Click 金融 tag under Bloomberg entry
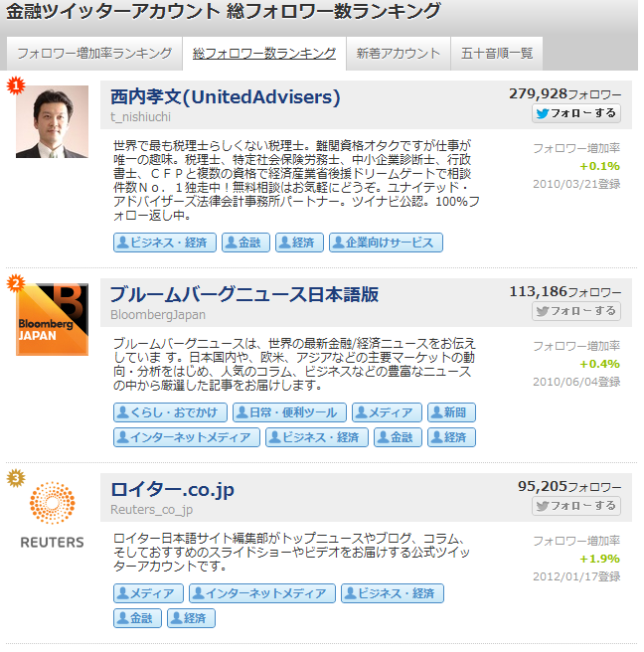644x652 pixels. click(x=398, y=437)
